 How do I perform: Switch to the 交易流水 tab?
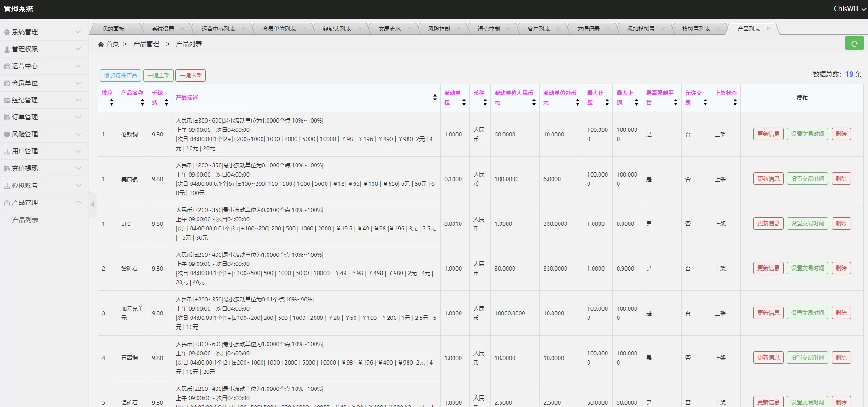click(x=389, y=29)
